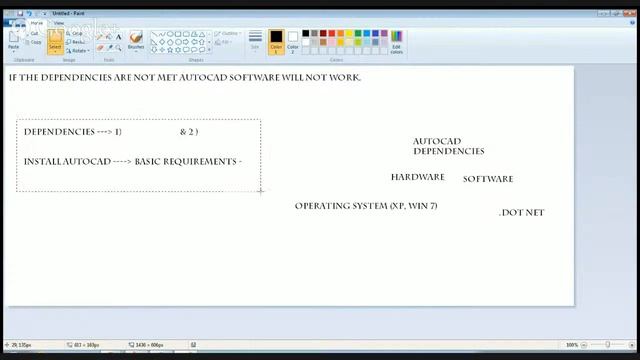
Task: Click the 'INSTALL AUTOCAD' text in the selection
Action: pos(67,162)
